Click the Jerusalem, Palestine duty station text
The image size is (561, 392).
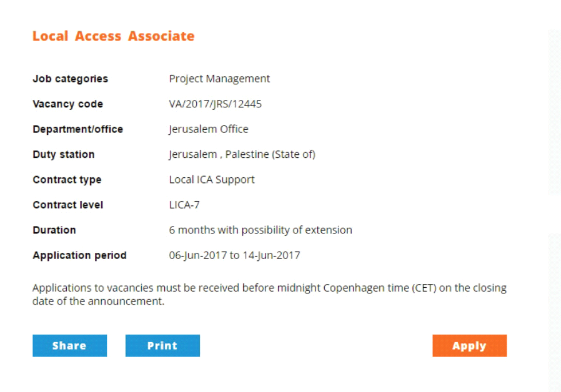242,154
